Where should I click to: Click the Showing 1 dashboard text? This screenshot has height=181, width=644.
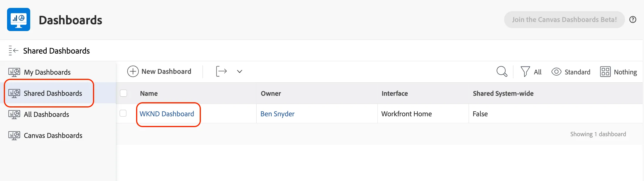coord(598,134)
